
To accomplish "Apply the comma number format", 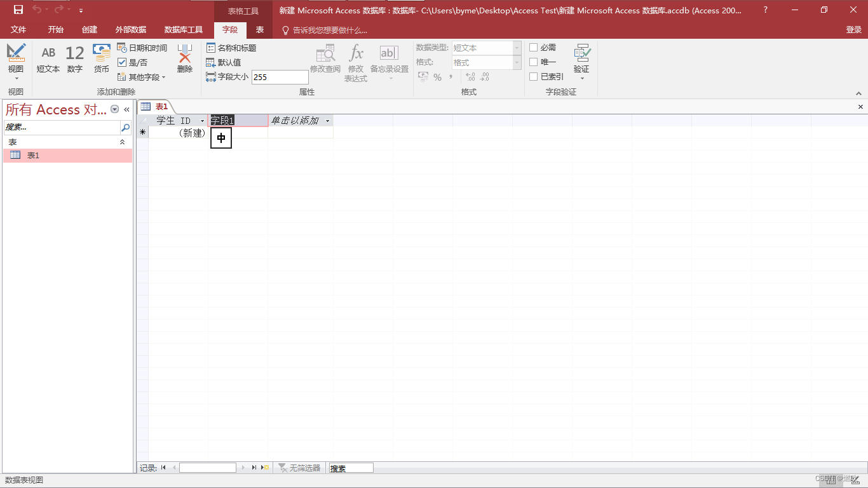I will pyautogui.click(x=451, y=77).
